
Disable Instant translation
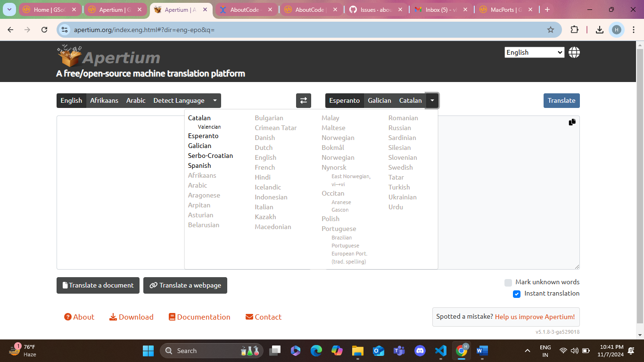click(516, 294)
